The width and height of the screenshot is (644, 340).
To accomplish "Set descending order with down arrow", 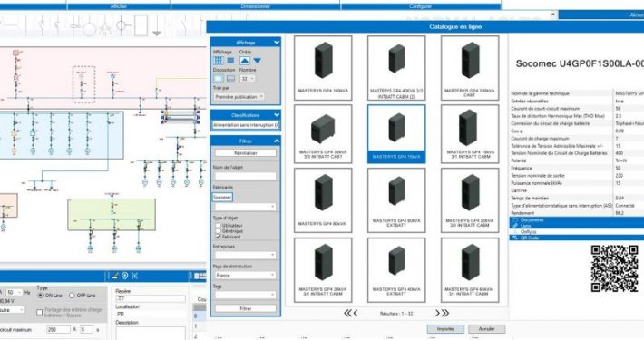I will (x=257, y=61).
